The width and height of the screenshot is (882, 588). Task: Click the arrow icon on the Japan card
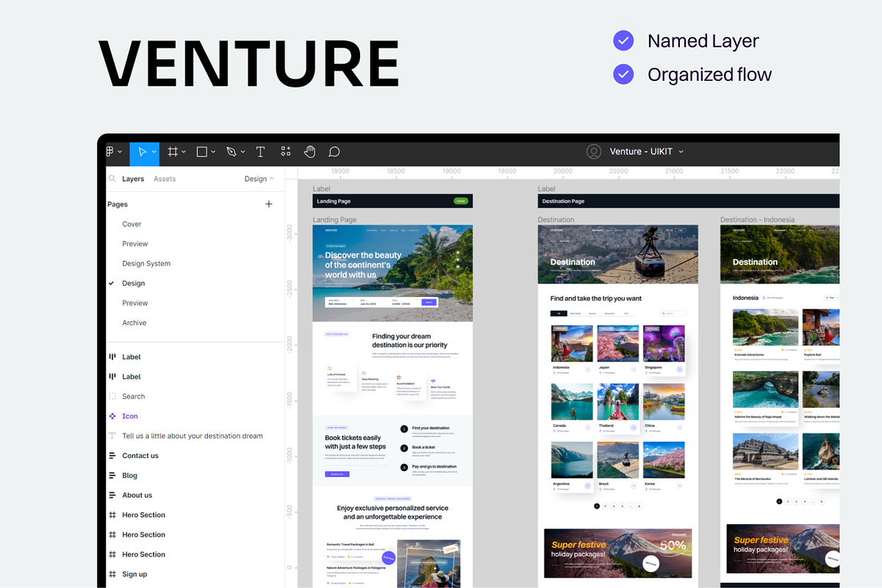point(634,369)
